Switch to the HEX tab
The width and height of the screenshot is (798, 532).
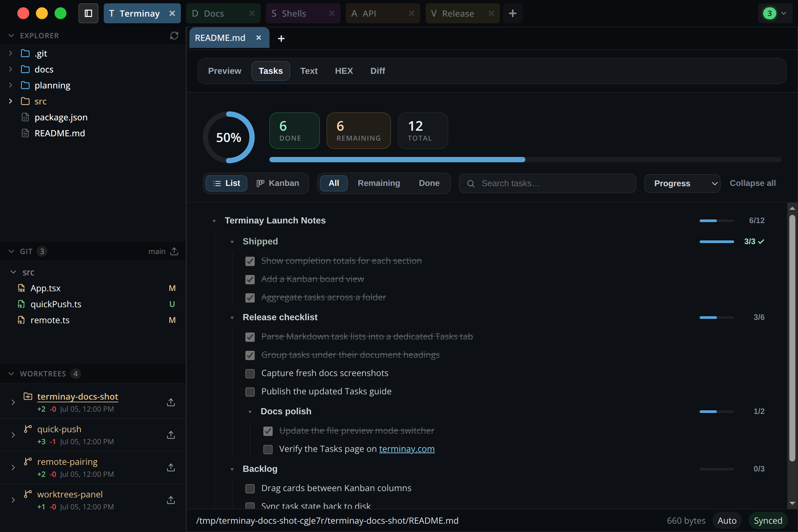click(344, 71)
